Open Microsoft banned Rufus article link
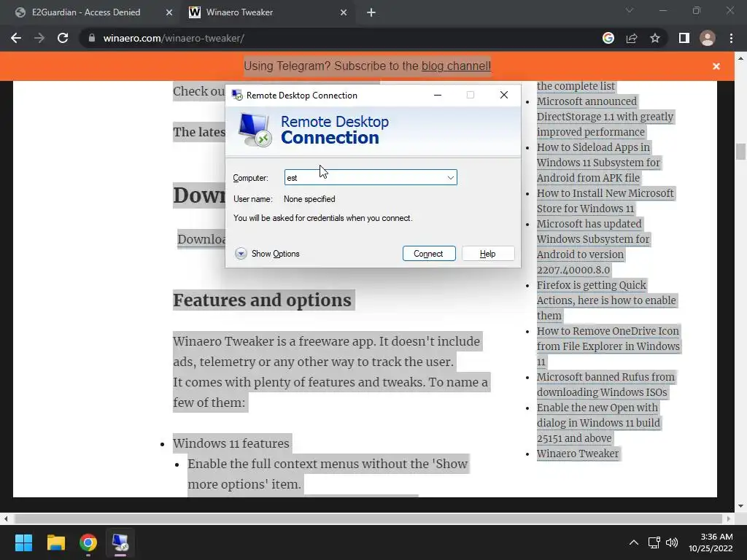 (605, 384)
